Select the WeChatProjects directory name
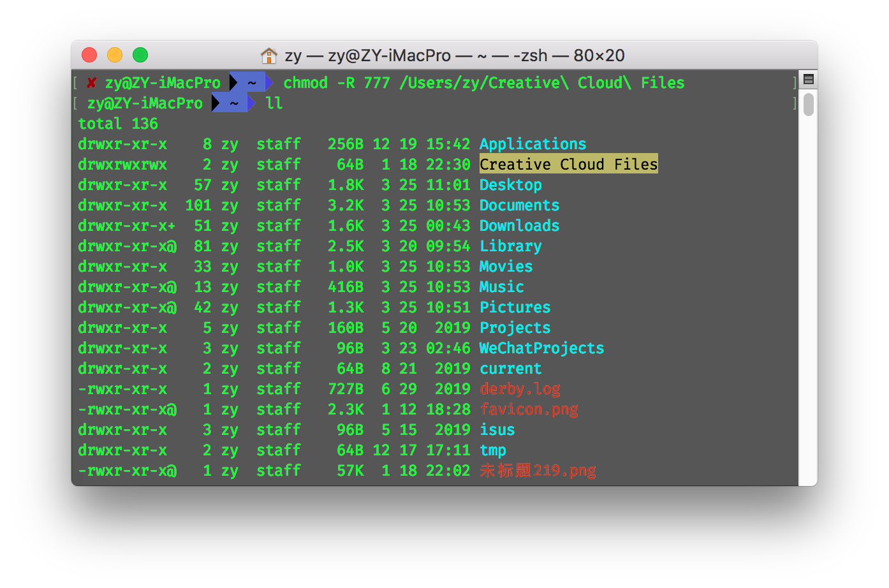 coord(542,348)
